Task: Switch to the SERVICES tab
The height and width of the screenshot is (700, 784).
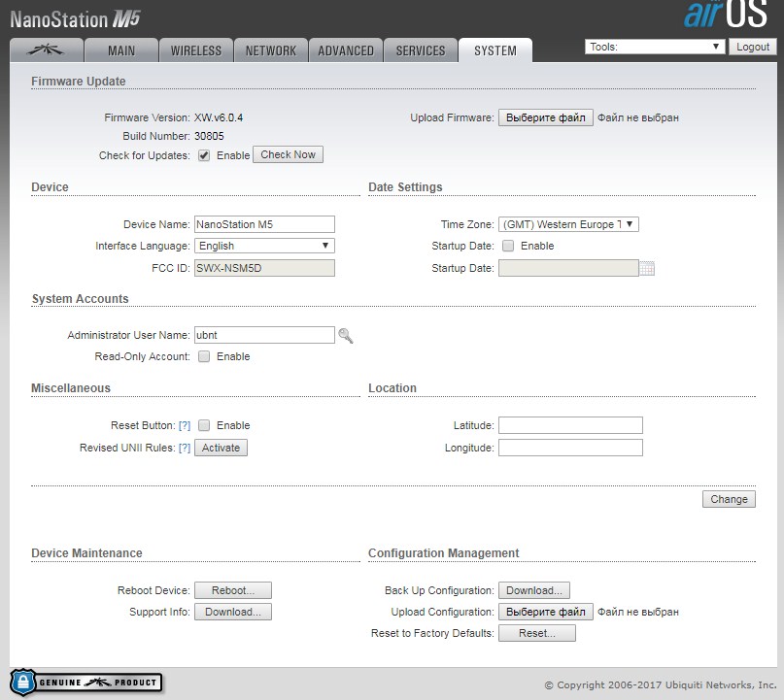Action: coord(421,50)
